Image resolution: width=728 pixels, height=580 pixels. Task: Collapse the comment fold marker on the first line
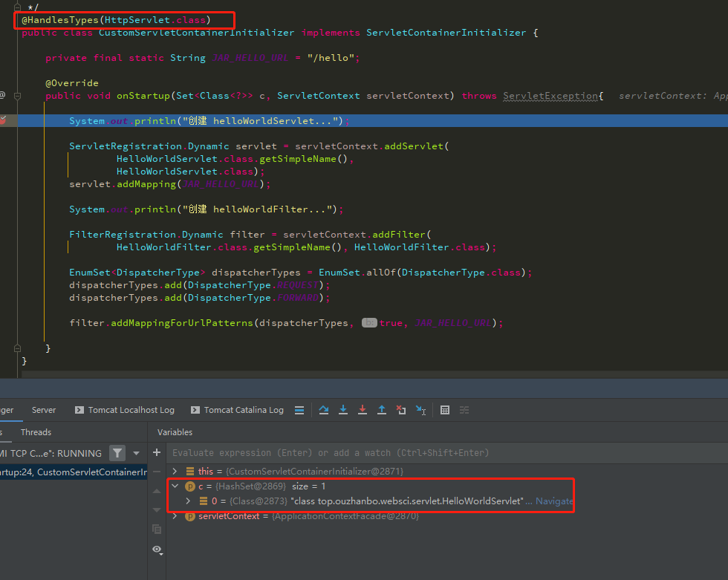coord(18,7)
